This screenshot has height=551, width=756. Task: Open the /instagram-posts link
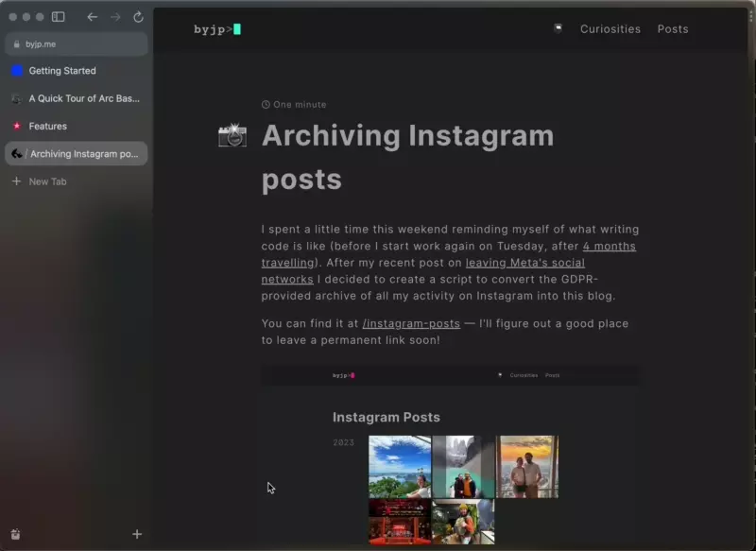[x=411, y=323]
